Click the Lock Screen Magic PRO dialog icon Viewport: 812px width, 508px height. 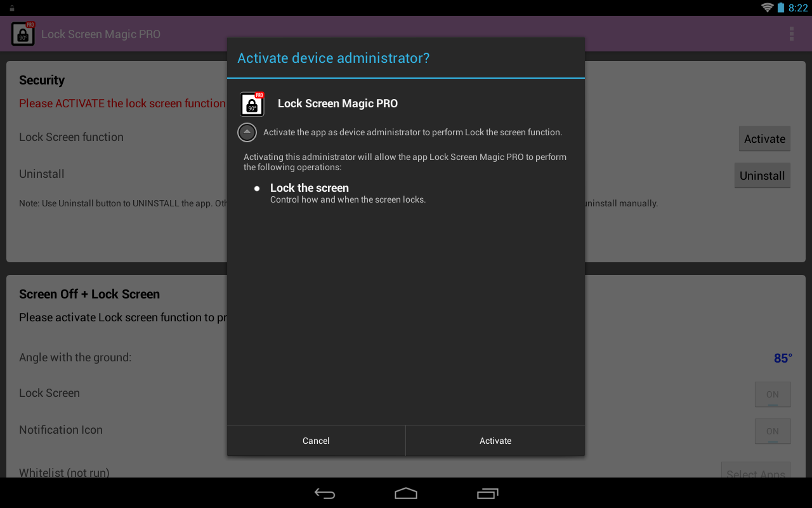tap(252, 104)
